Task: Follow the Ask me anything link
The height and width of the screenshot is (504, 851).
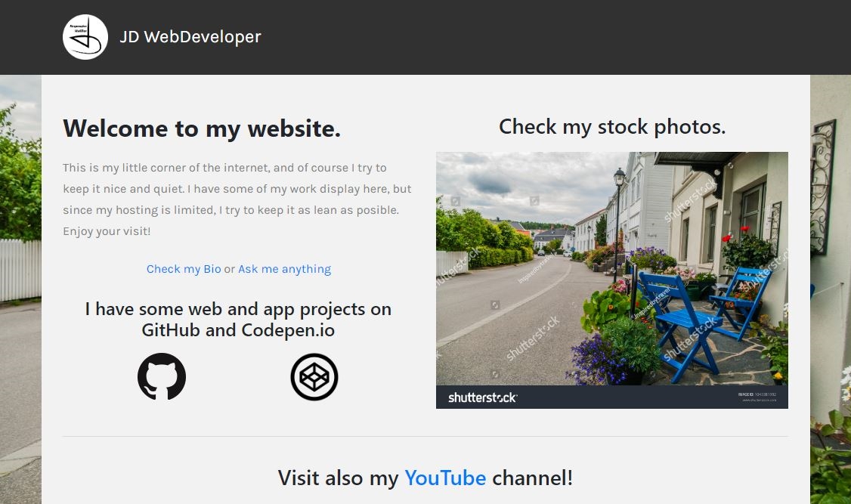Action: coord(284,269)
